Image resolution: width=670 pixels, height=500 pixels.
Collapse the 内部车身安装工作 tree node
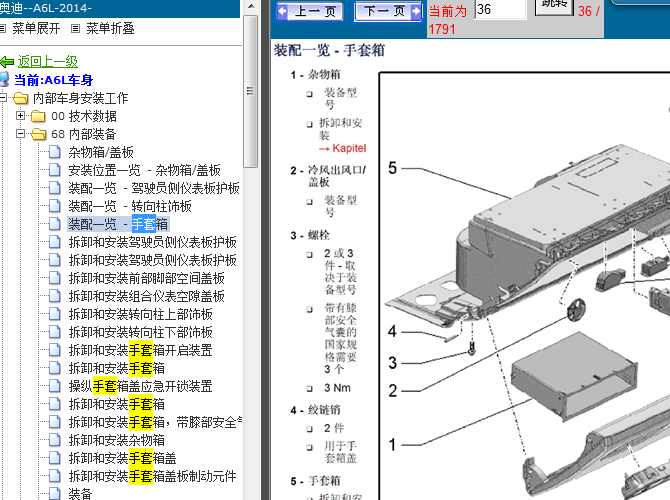(3, 97)
